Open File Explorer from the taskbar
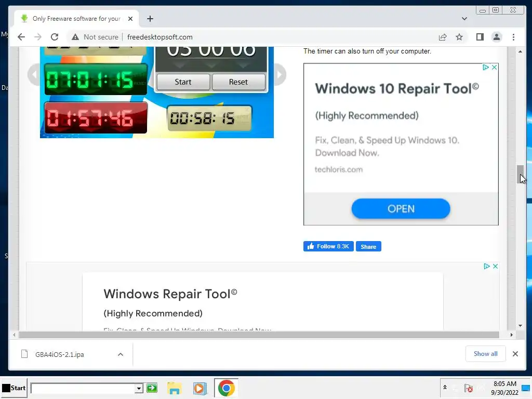 (175, 388)
